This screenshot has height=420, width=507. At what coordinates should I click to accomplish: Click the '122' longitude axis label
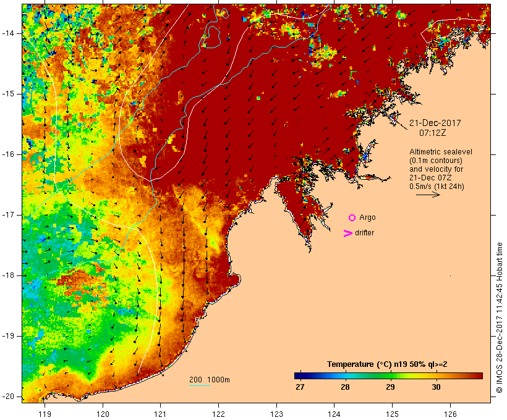pos(219,414)
